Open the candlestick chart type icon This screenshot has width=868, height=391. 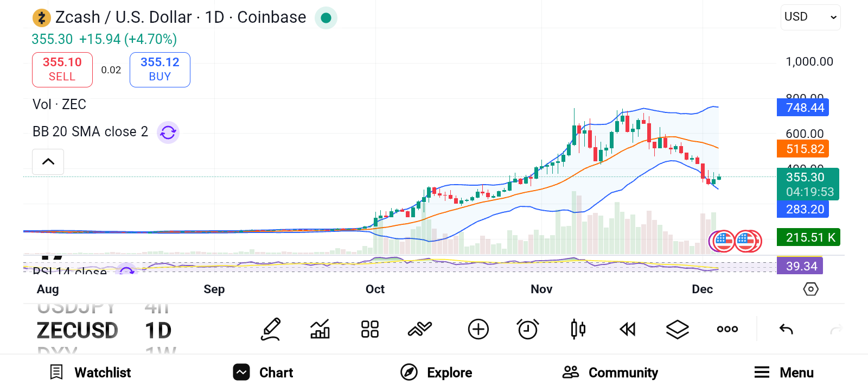point(578,329)
